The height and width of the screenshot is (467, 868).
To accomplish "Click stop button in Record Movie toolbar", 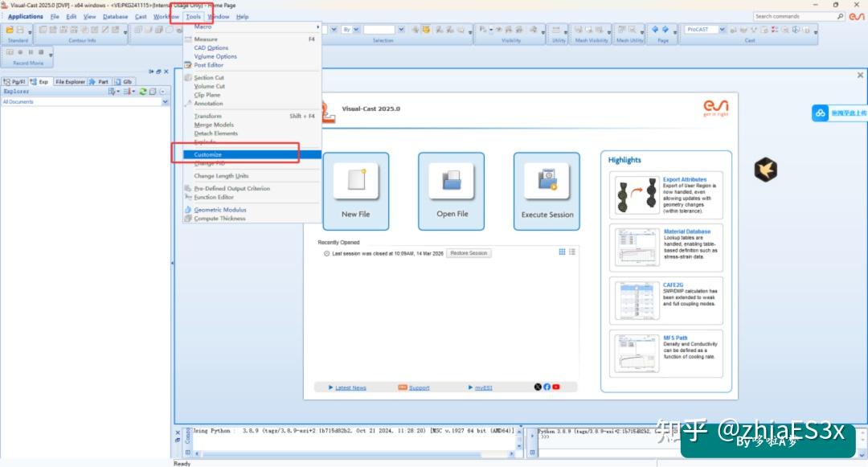I will 41,52.
